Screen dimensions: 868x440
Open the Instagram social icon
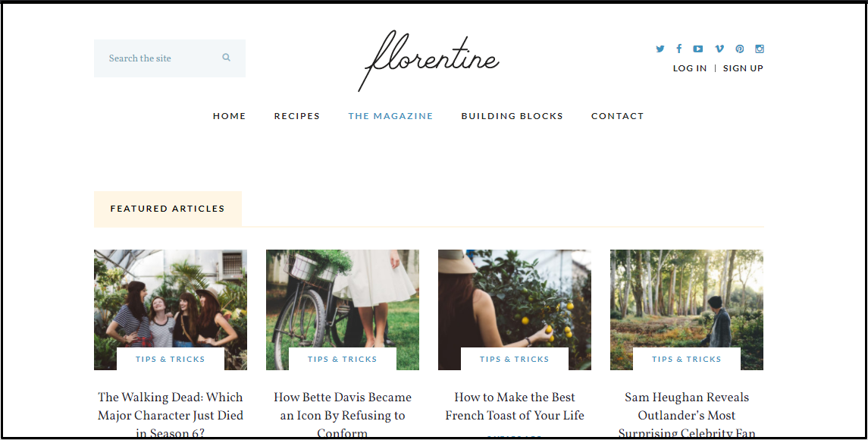tap(760, 49)
